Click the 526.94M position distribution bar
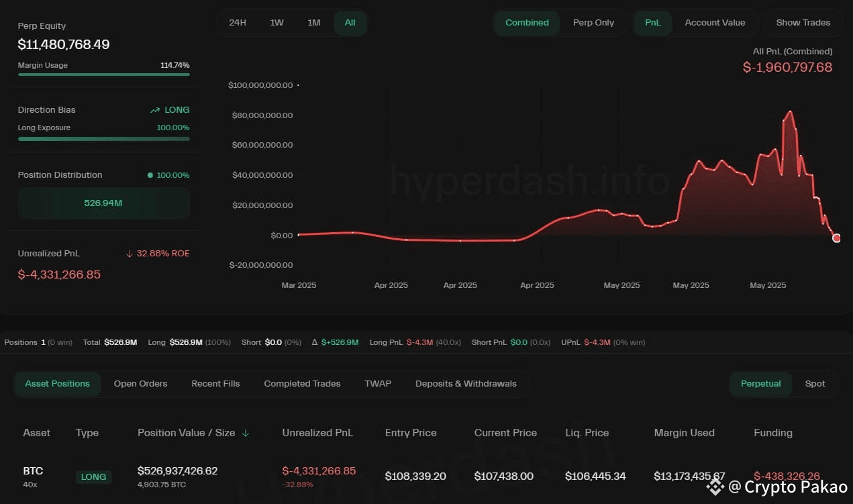The height and width of the screenshot is (504, 853). tap(104, 203)
